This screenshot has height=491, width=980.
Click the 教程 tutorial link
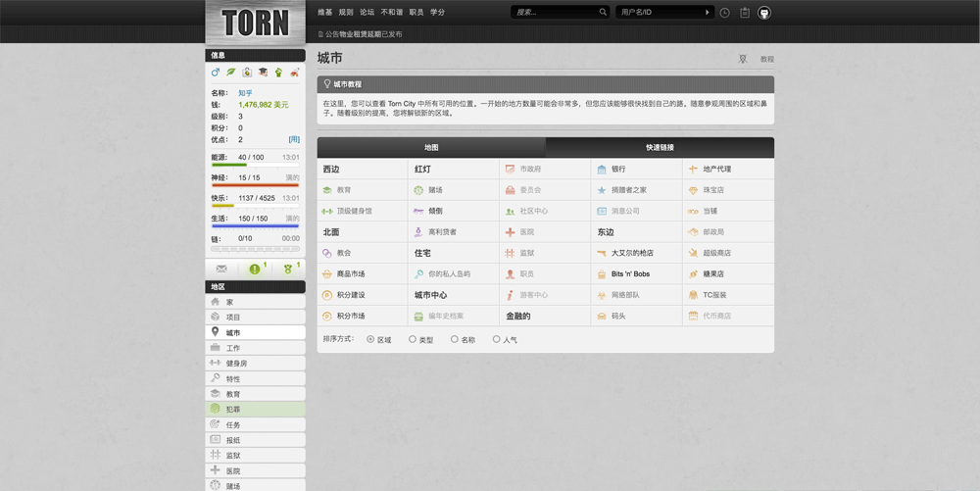767,59
